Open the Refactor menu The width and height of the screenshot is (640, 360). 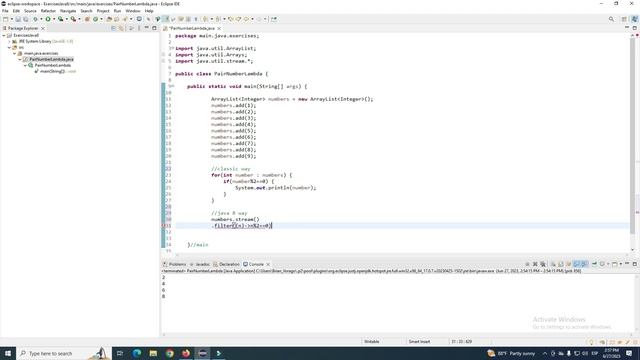coord(48,11)
